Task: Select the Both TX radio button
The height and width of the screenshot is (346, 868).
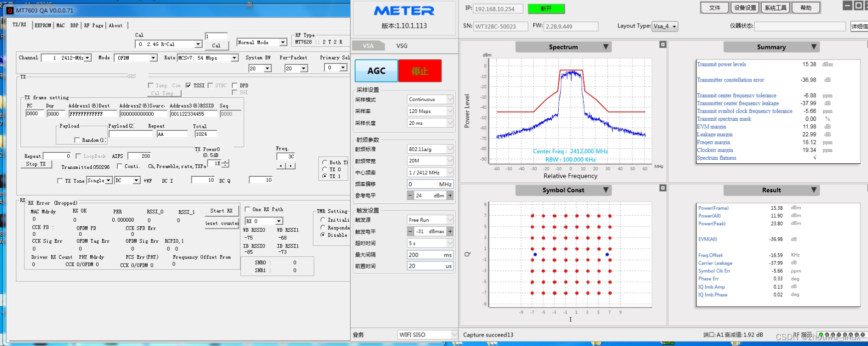Action: (x=325, y=162)
